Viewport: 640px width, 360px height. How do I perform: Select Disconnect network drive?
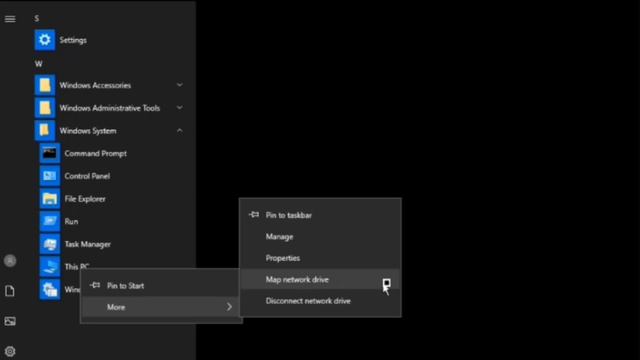pos(320,301)
